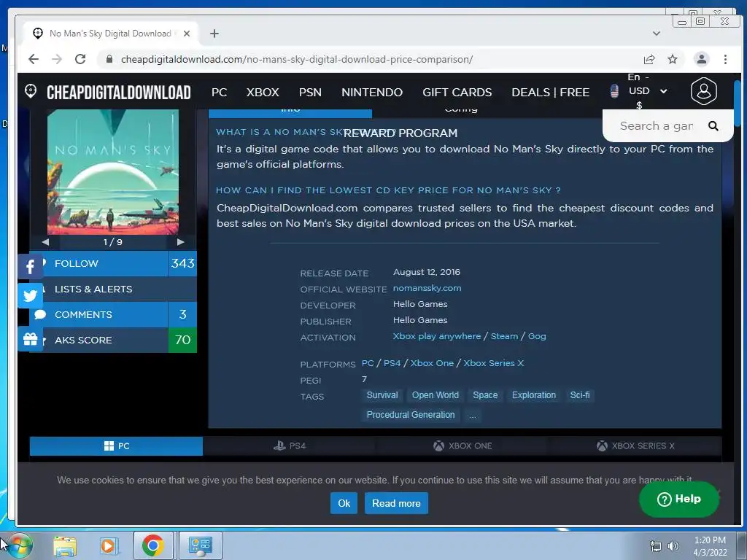Click the PS4 platform link
The height and width of the screenshot is (560, 747).
tap(392, 363)
